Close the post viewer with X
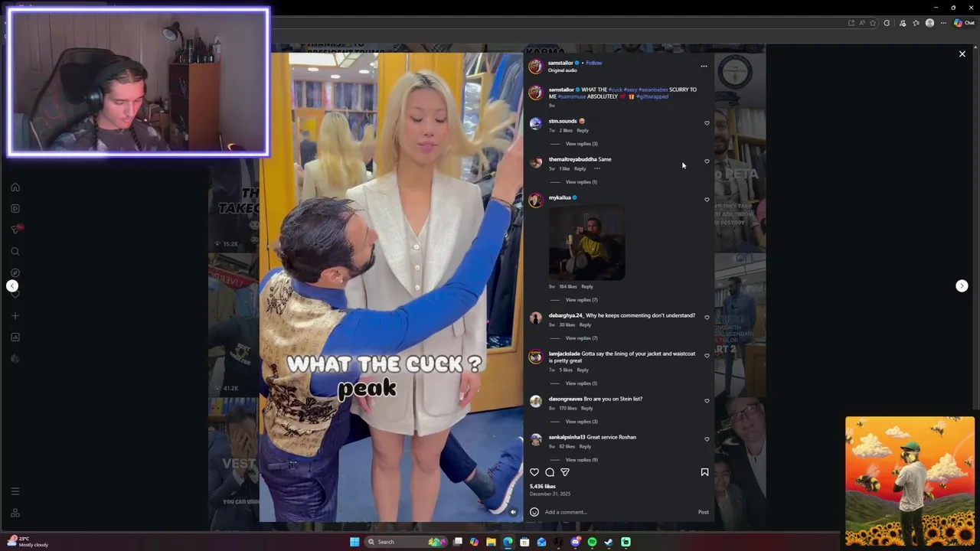 (x=962, y=54)
